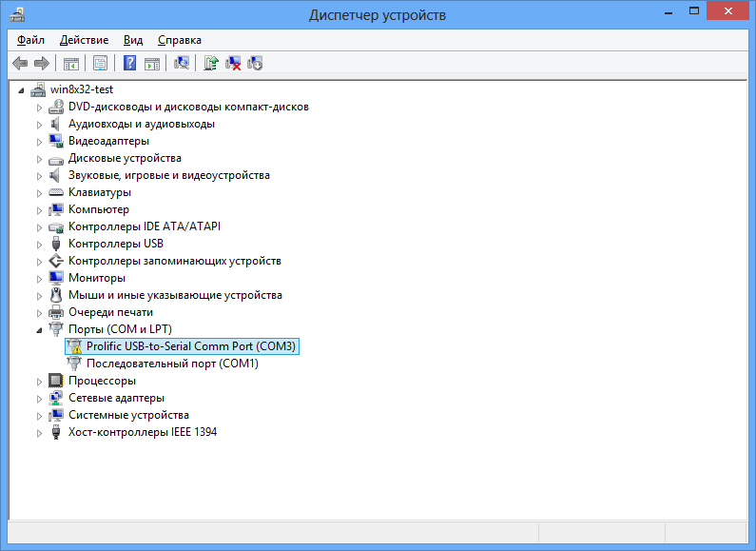Click the Device Manager title bar icon
756x551 pixels.
17,14
